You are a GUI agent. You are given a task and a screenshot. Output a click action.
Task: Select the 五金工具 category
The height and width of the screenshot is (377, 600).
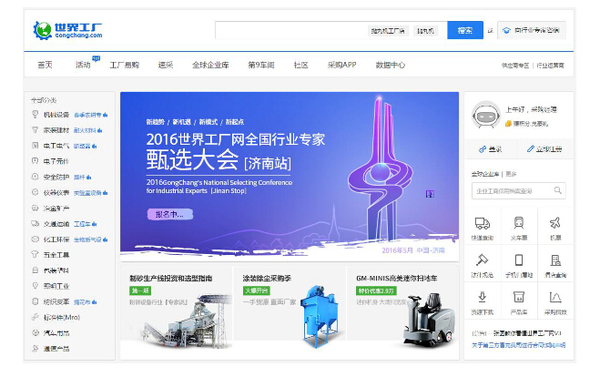(56, 255)
